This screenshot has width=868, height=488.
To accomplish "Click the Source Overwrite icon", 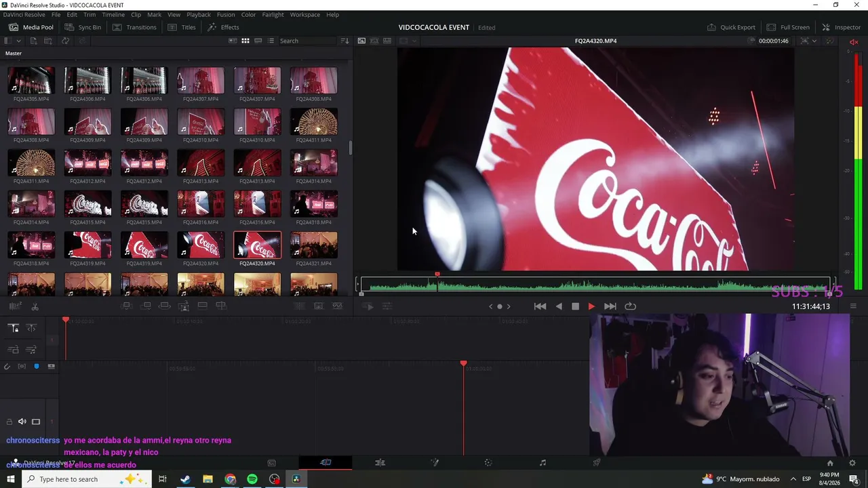I will 221,306.
